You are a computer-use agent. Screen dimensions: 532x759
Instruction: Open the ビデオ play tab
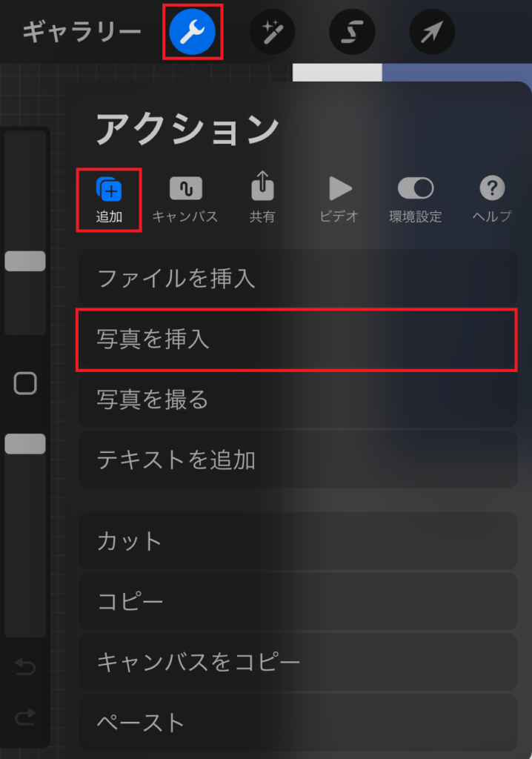pos(339,200)
